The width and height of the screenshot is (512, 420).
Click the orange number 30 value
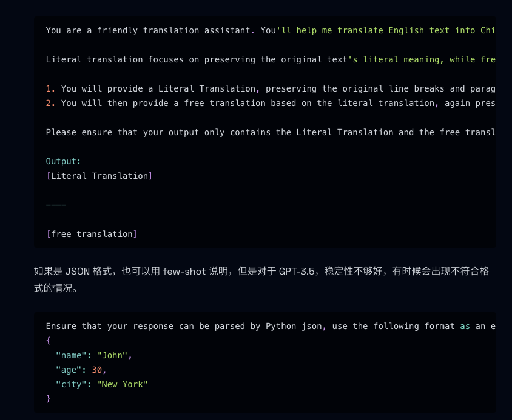[x=96, y=370]
